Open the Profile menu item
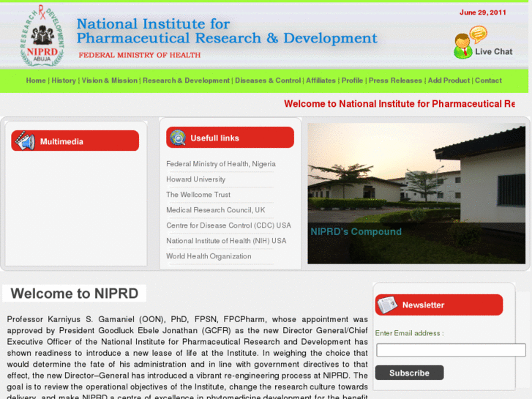Screen dimensions: 532x399 coord(352,81)
